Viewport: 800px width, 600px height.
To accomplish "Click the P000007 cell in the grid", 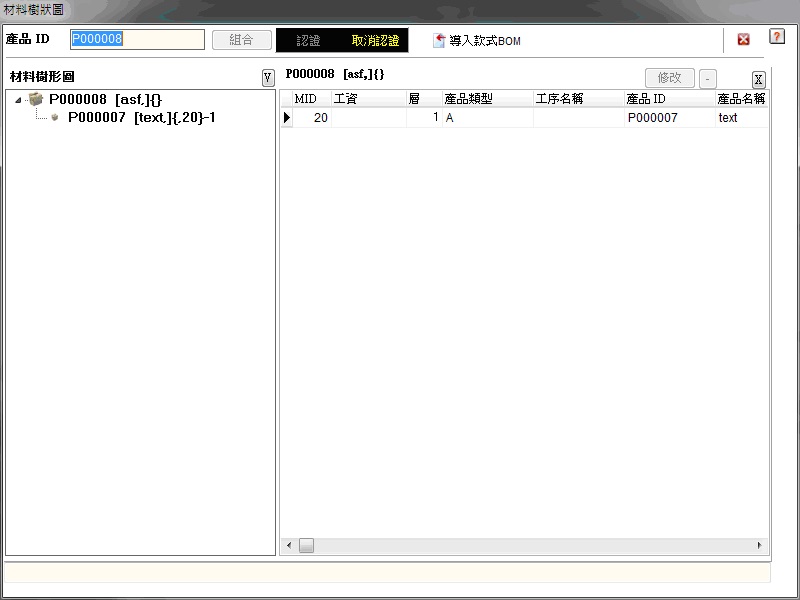I will coord(670,117).
